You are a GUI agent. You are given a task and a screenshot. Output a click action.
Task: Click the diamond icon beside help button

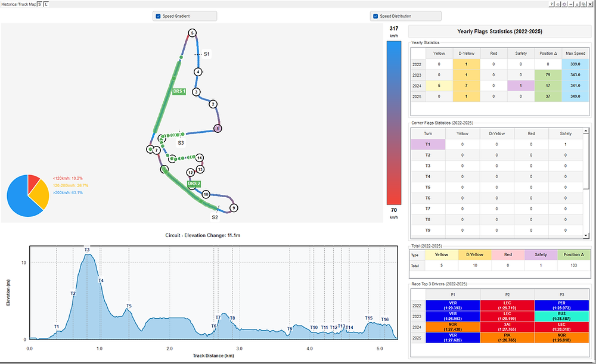[x=558, y=4]
